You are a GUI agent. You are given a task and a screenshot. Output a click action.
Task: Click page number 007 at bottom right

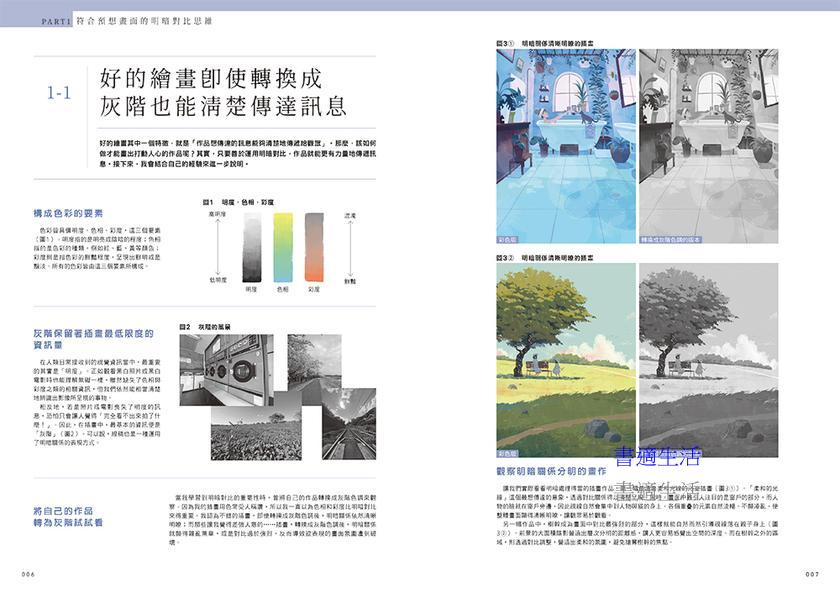point(811,574)
